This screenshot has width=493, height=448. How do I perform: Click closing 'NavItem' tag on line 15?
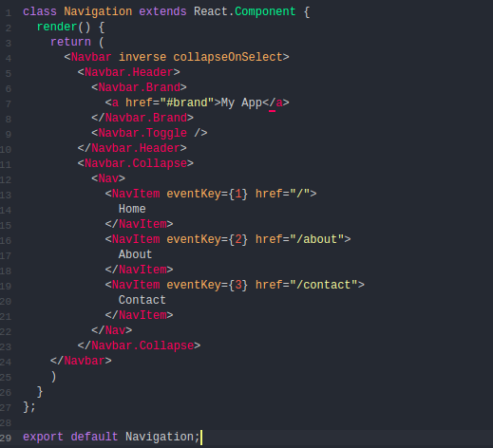click(139, 224)
